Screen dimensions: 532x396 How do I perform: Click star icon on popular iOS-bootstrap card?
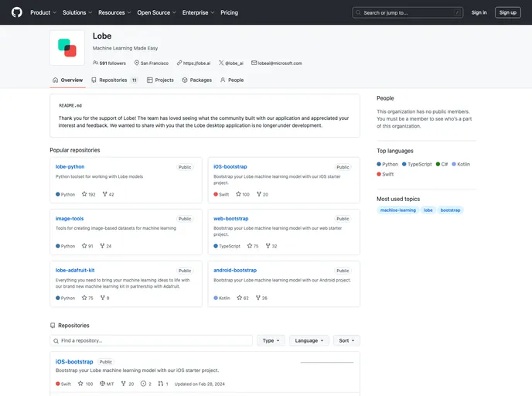click(238, 194)
